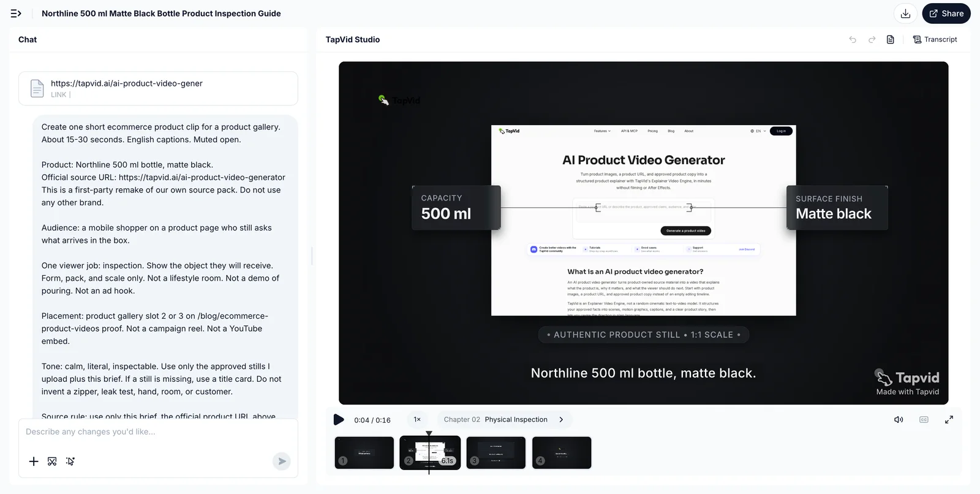Open the Transcript panel
The image size is (980, 494).
[x=935, y=40]
